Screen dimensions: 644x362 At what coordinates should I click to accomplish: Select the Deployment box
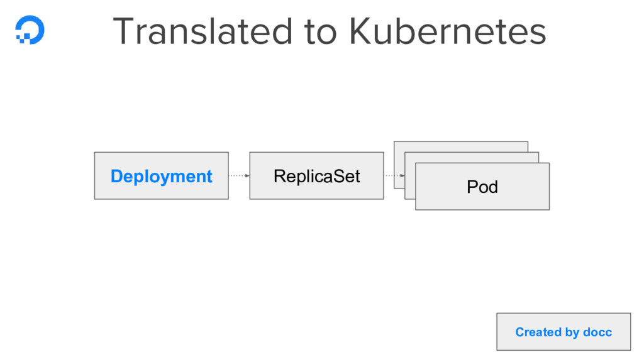pyautogui.click(x=162, y=176)
